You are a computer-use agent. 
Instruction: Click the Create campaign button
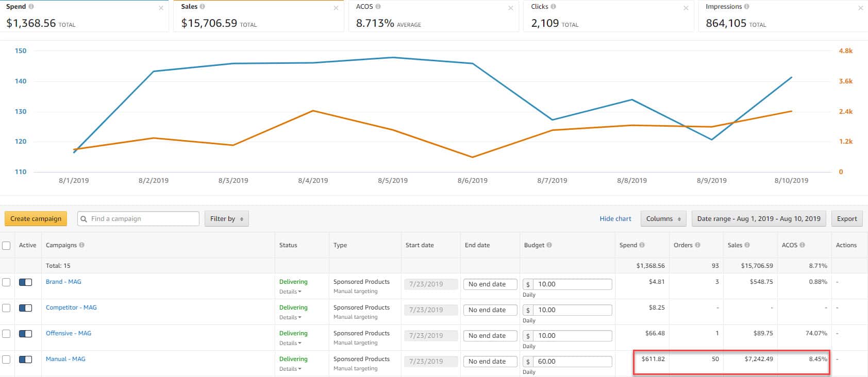(36, 219)
